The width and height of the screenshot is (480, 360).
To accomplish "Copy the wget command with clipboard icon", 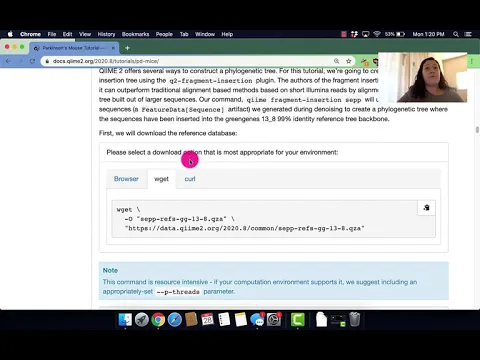I will [x=426, y=208].
